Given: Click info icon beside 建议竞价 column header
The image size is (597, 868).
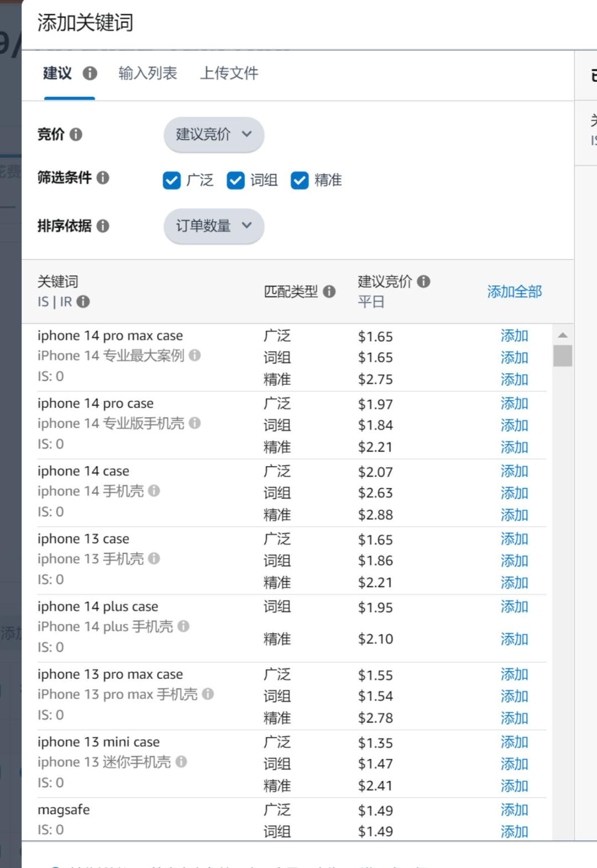Looking at the screenshot, I should tap(423, 281).
